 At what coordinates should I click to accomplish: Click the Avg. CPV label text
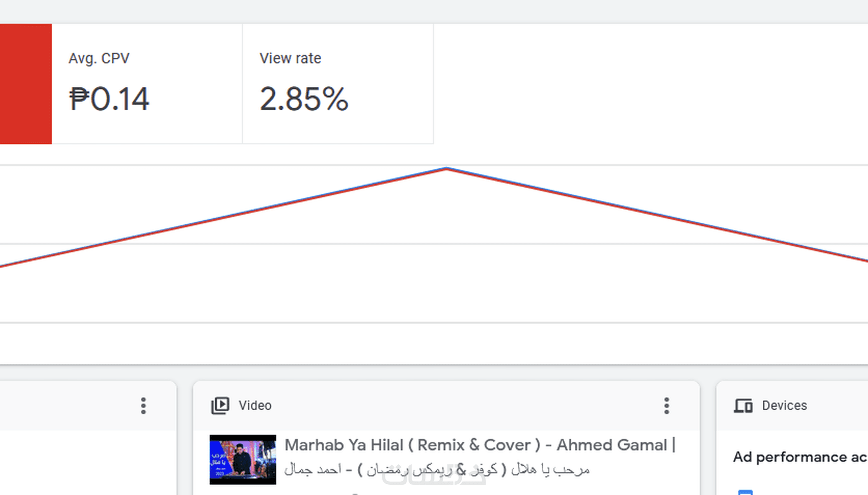tap(99, 58)
